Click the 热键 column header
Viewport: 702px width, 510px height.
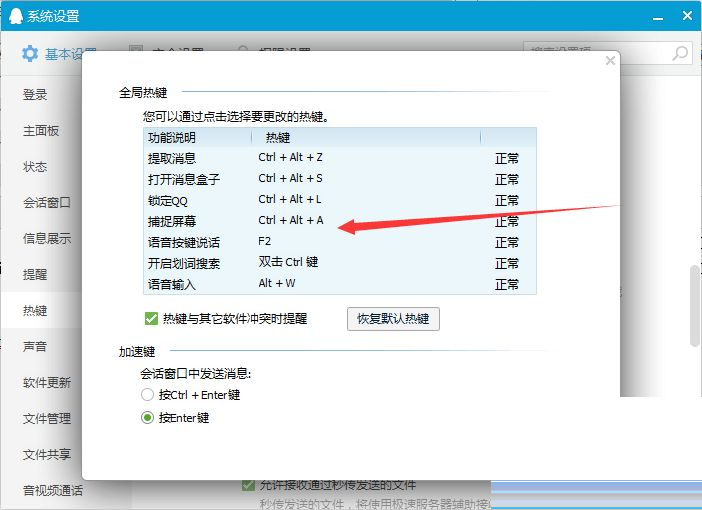pyautogui.click(x=366, y=137)
